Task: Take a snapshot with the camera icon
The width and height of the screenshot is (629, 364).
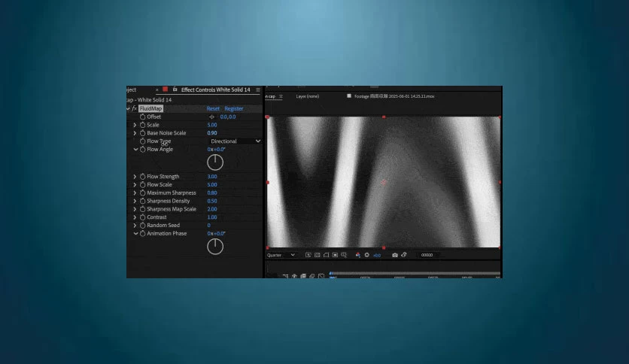Action: [x=395, y=255]
